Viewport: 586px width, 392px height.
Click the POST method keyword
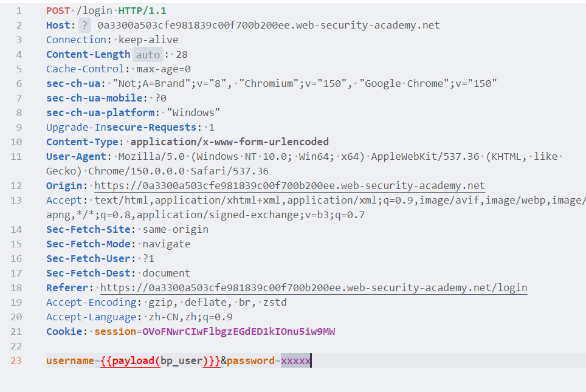click(x=58, y=11)
